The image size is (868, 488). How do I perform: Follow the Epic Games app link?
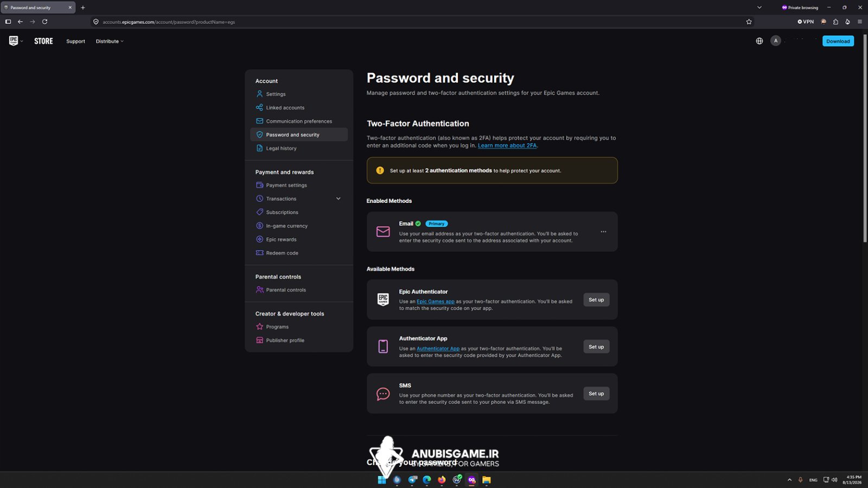436,301
